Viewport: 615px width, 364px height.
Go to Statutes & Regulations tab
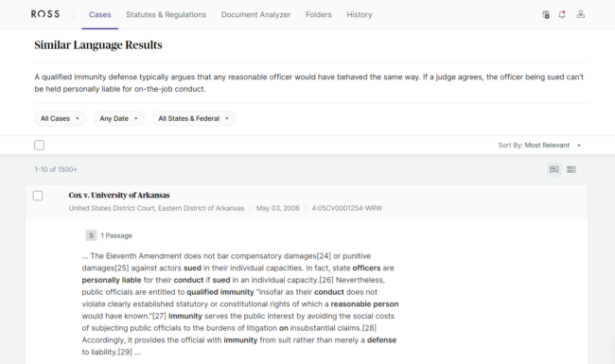click(x=166, y=14)
